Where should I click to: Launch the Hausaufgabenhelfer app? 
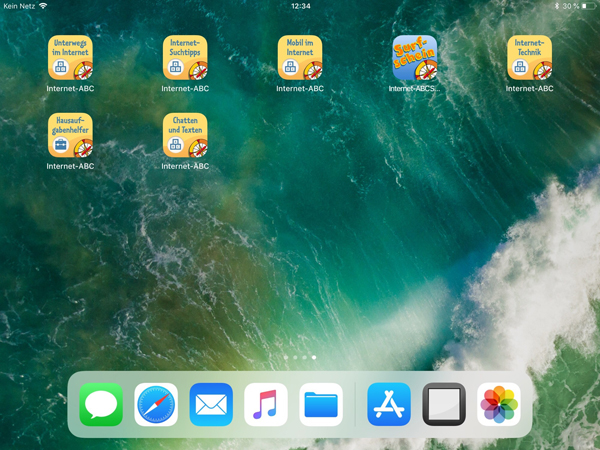tap(70, 135)
